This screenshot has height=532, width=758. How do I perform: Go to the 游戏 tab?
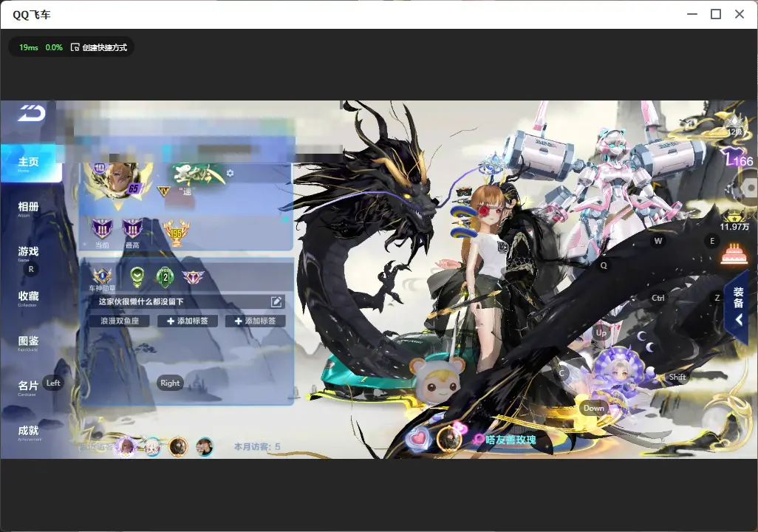[29, 253]
